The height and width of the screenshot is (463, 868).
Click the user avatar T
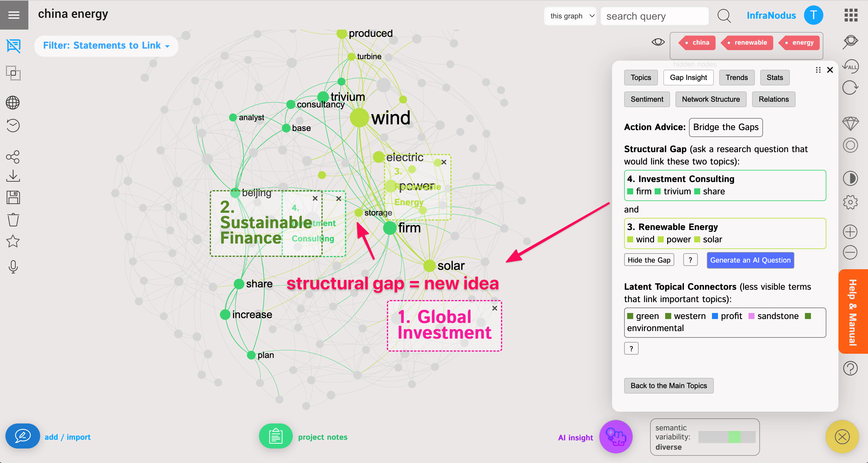pyautogui.click(x=813, y=15)
